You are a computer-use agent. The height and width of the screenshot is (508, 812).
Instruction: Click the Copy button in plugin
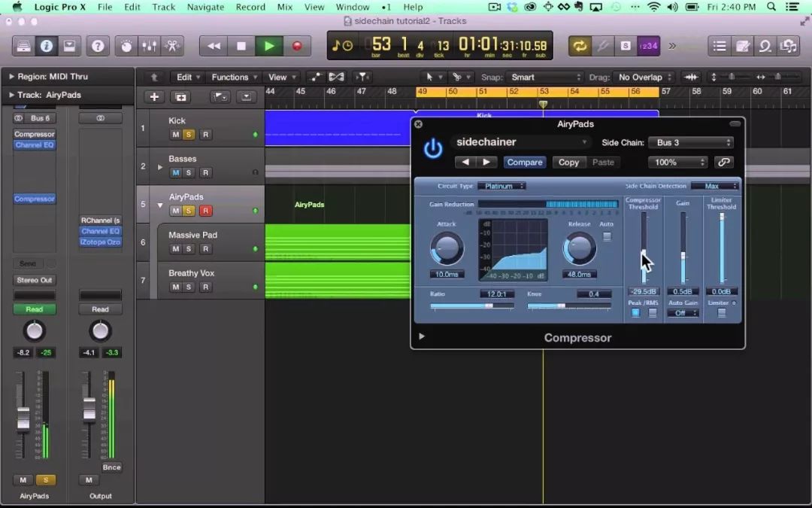568,163
